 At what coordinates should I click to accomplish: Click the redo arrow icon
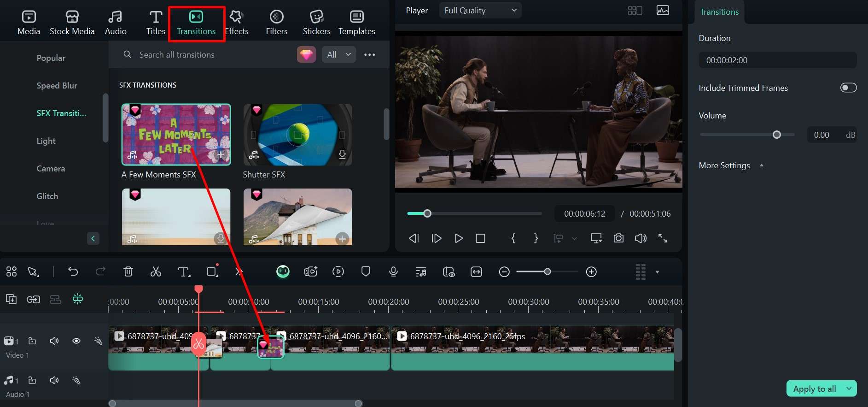(x=100, y=271)
